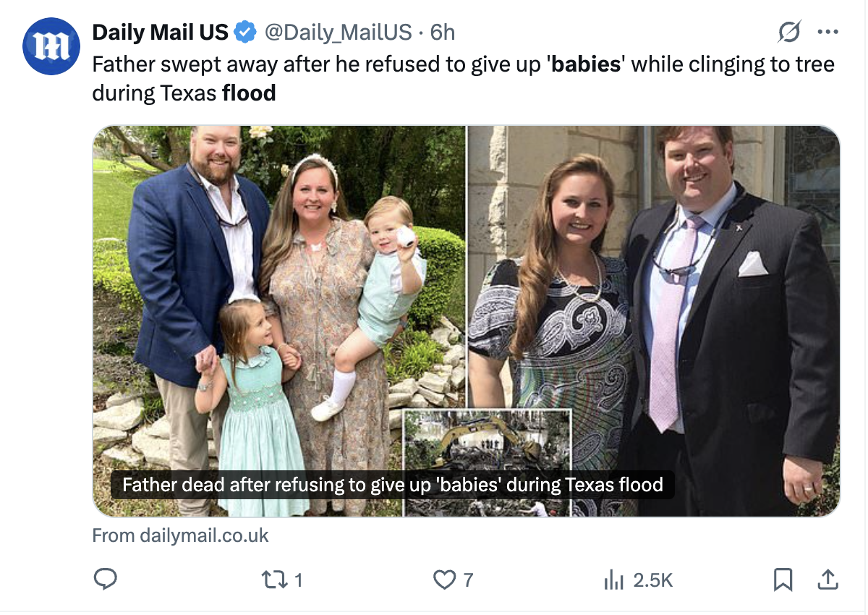Viewport: 868px width, 615px height.
Task: Click the Daily Mail profile avatar
Action: [51, 46]
